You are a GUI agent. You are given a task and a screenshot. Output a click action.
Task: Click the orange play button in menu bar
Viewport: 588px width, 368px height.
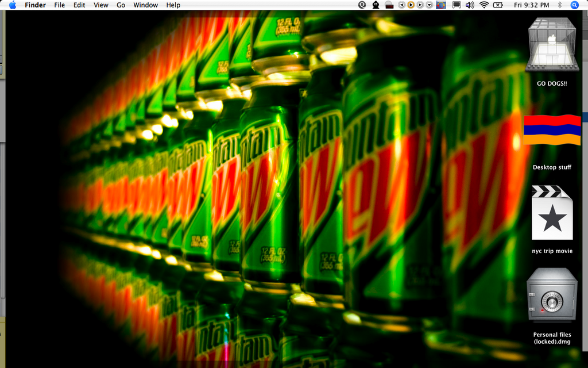click(x=411, y=5)
